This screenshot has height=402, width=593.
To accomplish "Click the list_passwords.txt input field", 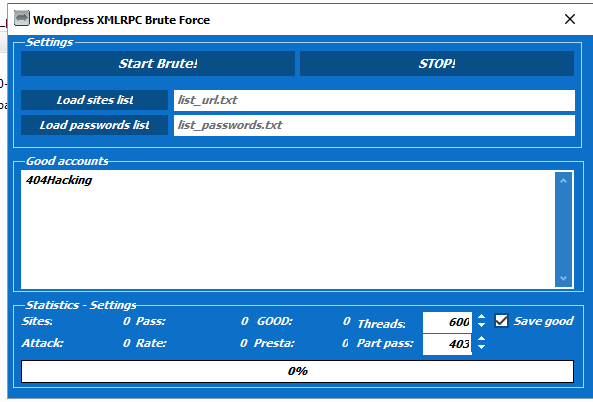I will coord(374,125).
